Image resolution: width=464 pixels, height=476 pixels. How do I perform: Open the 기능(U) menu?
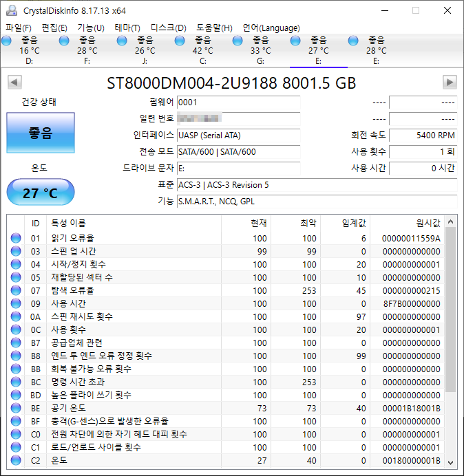coord(91,28)
